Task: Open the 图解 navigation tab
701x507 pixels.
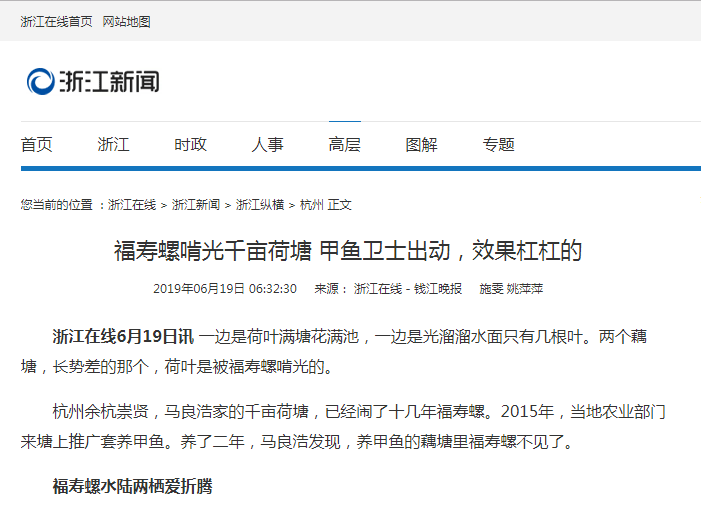Action: (421, 144)
